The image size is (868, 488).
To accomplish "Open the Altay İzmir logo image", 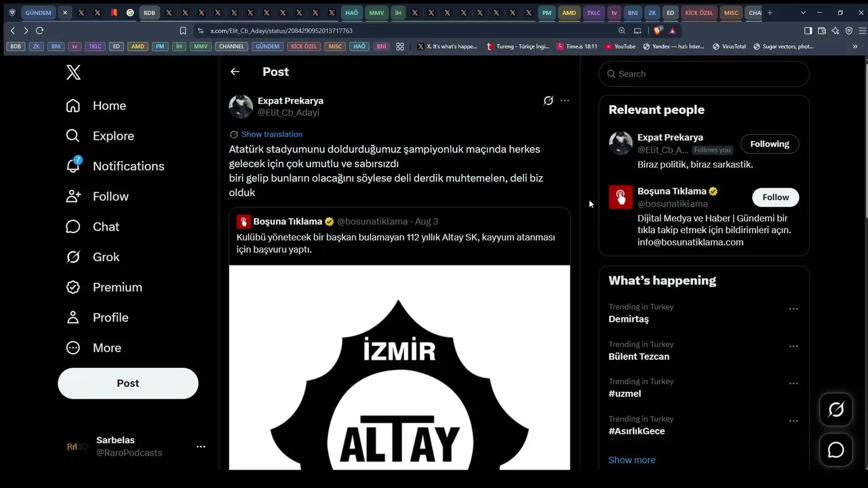I will (x=399, y=367).
